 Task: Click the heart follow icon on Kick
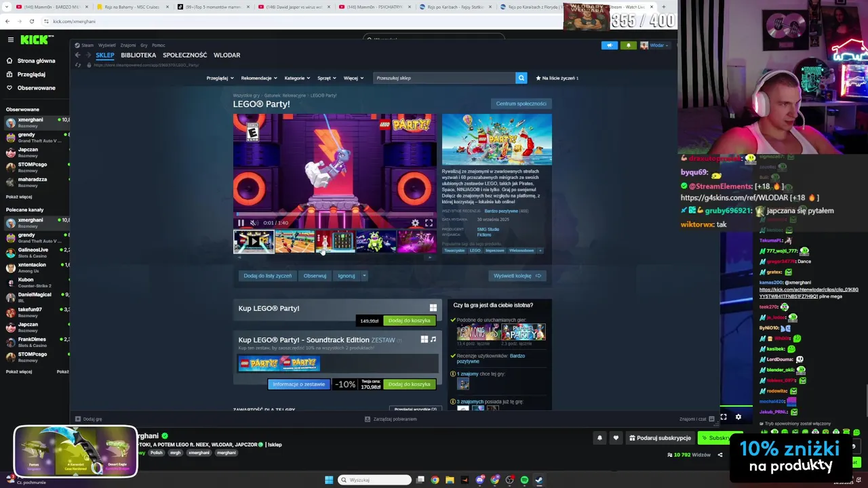point(616,438)
